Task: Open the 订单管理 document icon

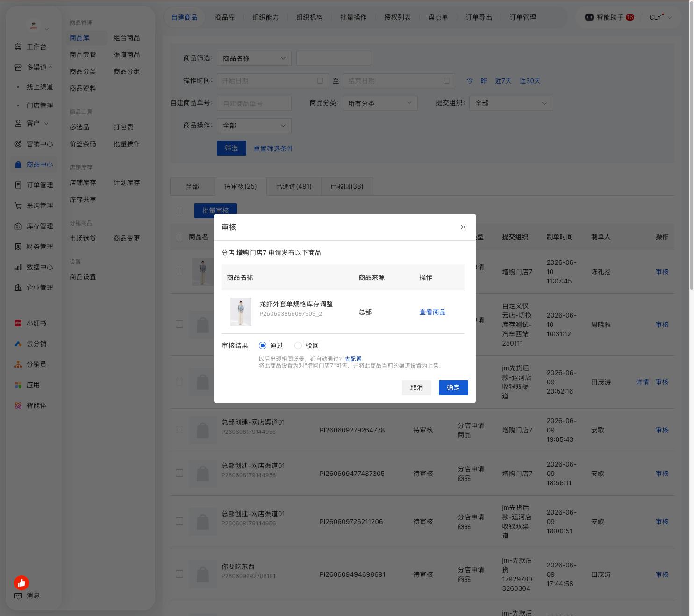Action: pos(18,185)
